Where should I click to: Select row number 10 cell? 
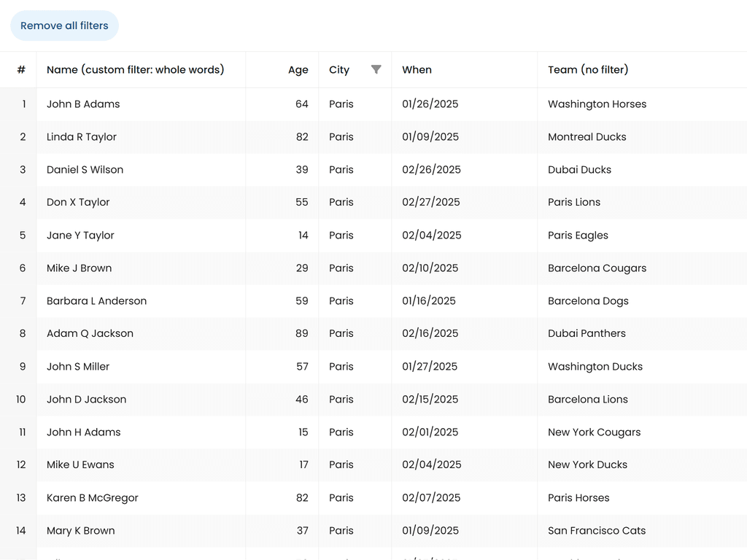click(x=20, y=400)
